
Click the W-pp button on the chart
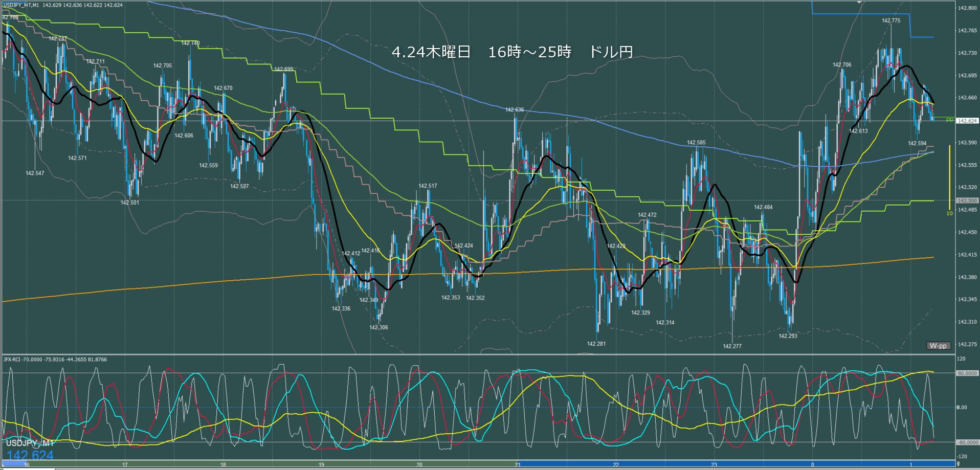click(938, 346)
